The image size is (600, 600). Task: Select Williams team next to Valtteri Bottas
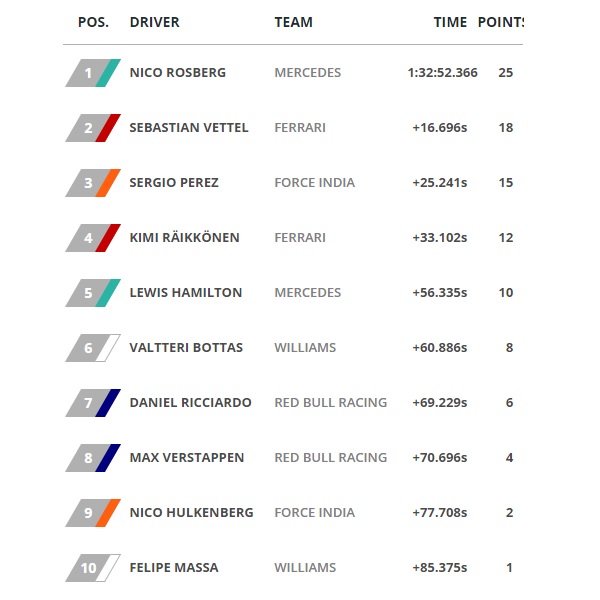pyautogui.click(x=305, y=348)
